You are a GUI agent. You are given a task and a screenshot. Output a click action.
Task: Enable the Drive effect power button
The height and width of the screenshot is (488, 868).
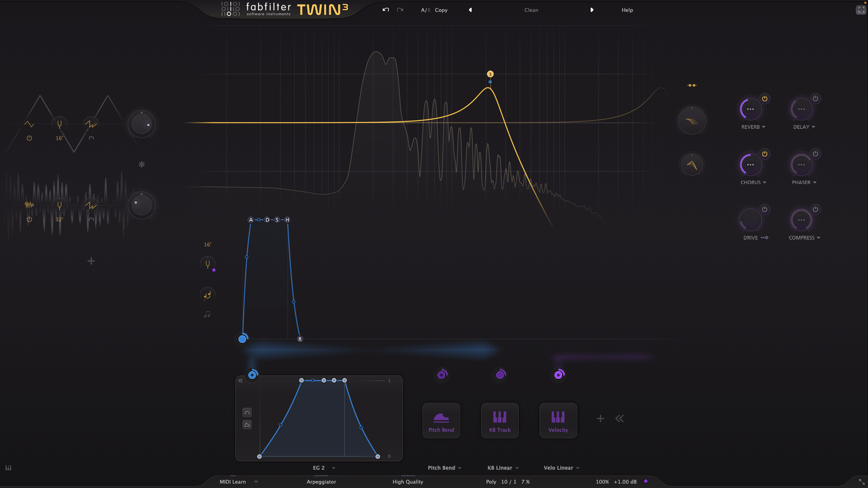pyautogui.click(x=765, y=209)
